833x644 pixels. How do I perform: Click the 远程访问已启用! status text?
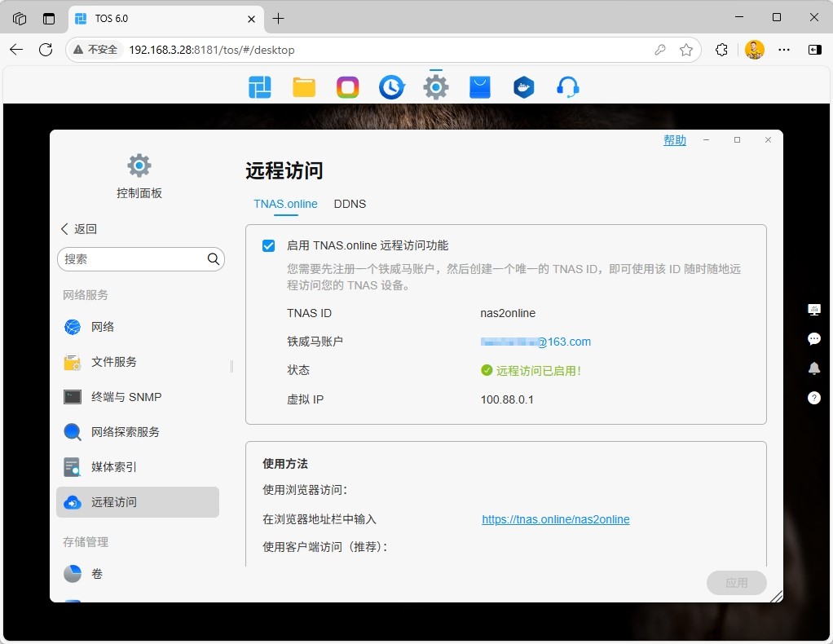pos(538,370)
